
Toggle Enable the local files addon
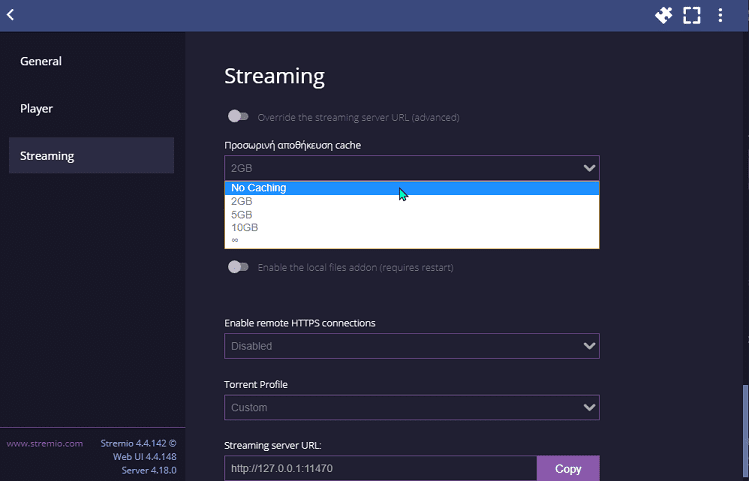(238, 267)
